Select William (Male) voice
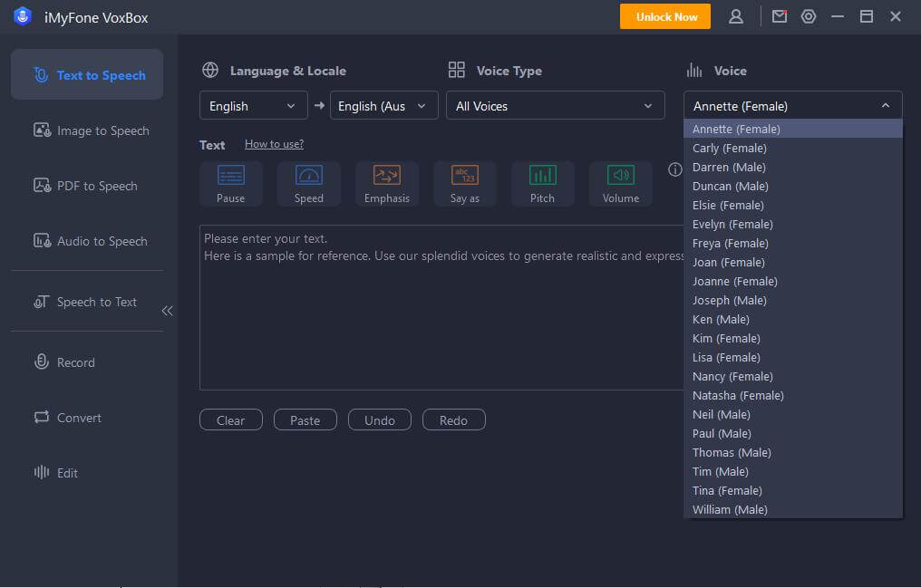 [793, 509]
